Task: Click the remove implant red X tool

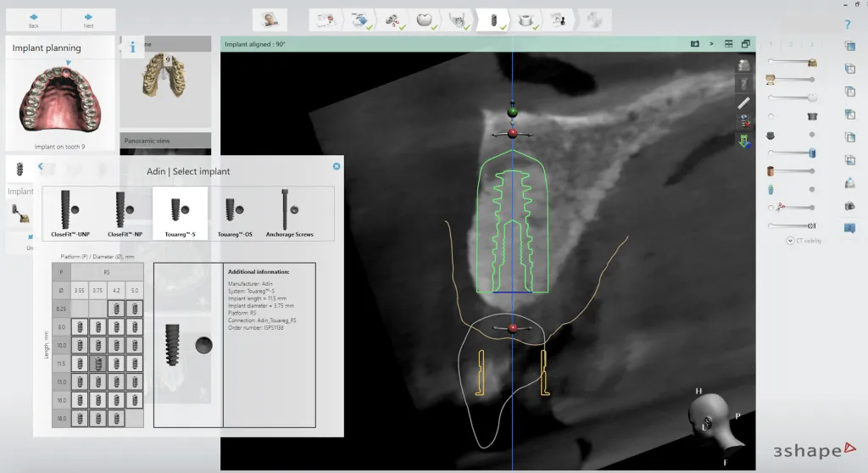Action: (x=744, y=121)
